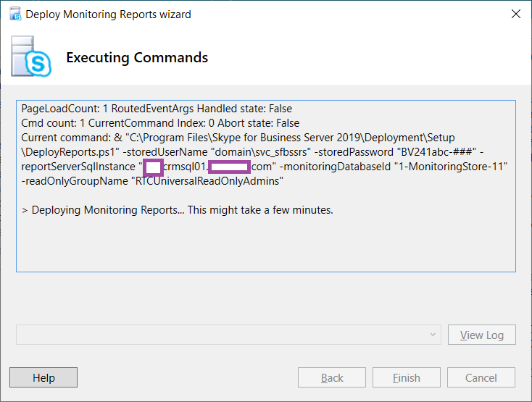Cancel the Deploy Monitoring Reports wizard

(x=481, y=377)
